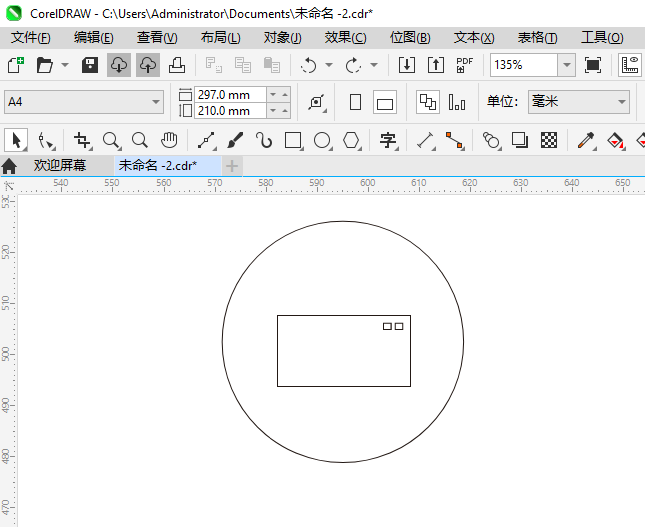Select the Shape edit tool
This screenshot has width=645, height=527.
[46, 140]
